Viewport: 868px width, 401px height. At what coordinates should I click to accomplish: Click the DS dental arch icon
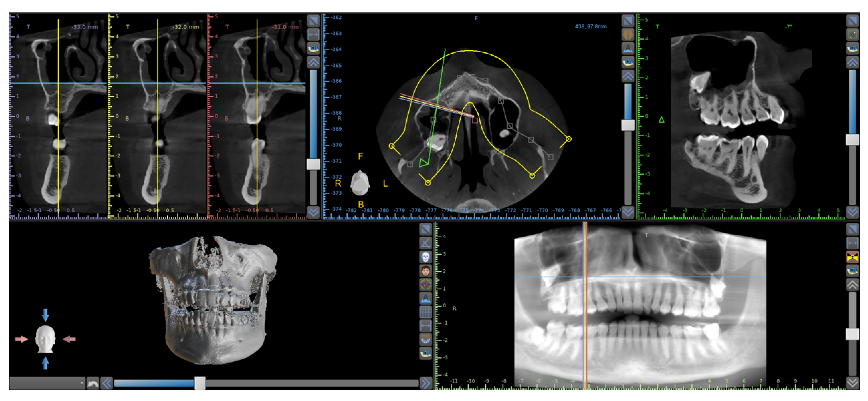tap(426, 339)
